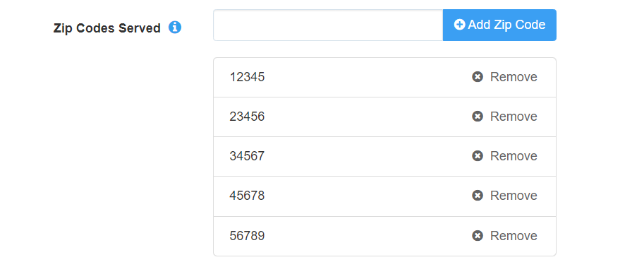Click the X icon beside zip 23456
The image size is (644, 279).
[x=478, y=117]
